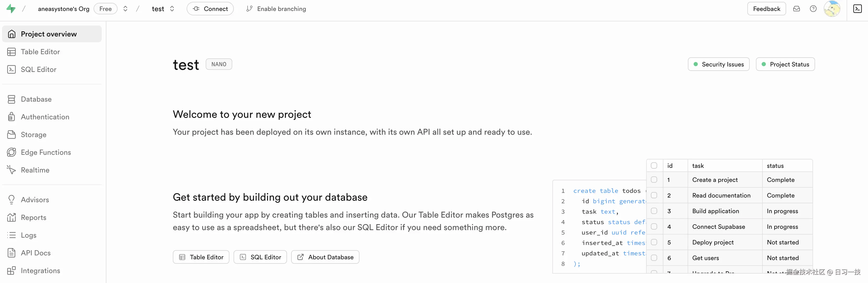The image size is (868, 283).
Task: Open Edge Functions from the sidebar
Action: coord(11,152)
